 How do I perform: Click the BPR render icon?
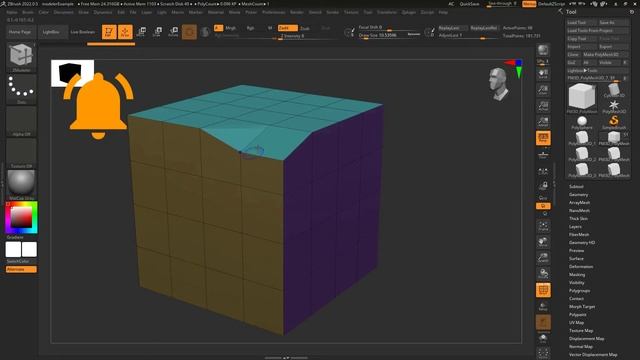pyautogui.click(x=543, y=50)
